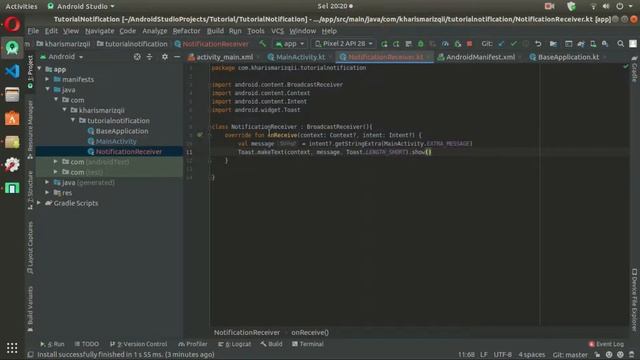Viewport: 640px width, 360px height.
Task: Open the VCS menu
Action: click(277, 31)
